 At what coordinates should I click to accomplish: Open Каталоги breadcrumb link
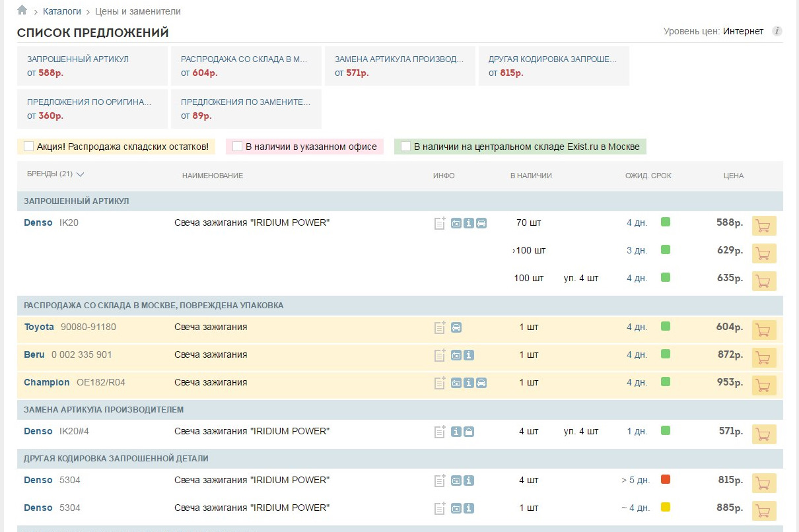tap(62, 11)
